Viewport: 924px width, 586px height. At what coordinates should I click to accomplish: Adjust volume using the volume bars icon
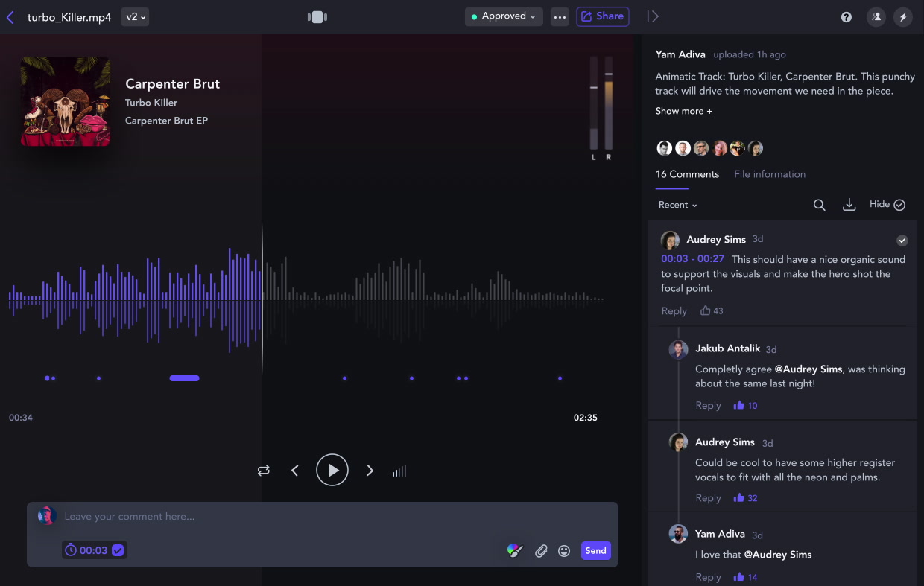tap(399, 471)
